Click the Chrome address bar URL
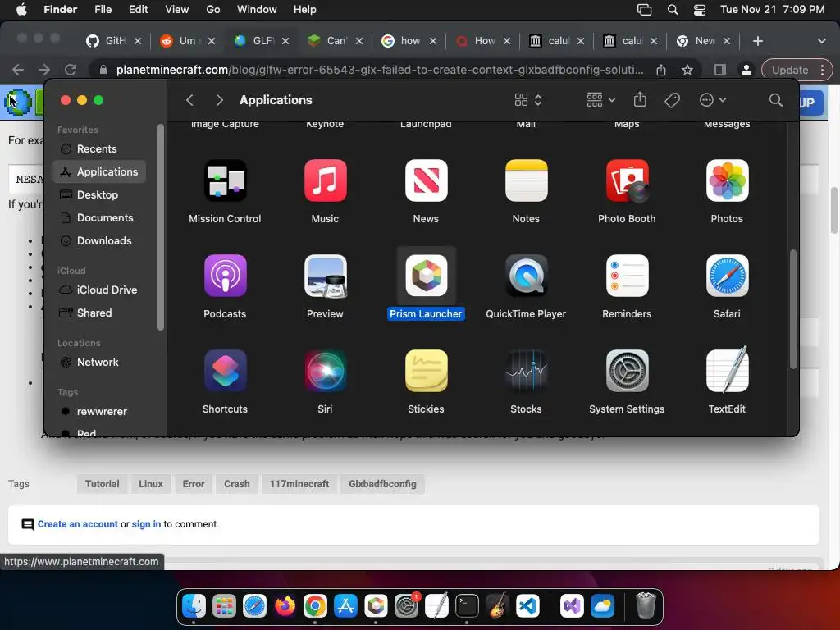The image size is (840, 630). 380,70
